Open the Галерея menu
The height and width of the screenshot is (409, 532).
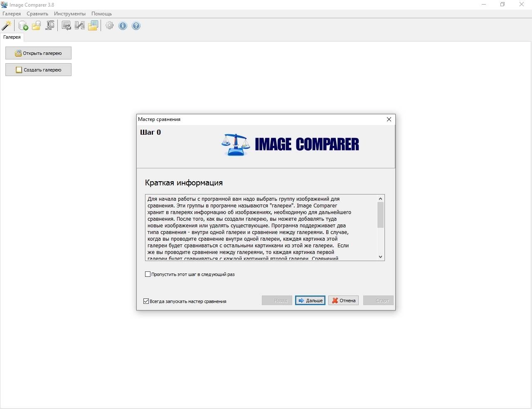[x=12, y=14]
